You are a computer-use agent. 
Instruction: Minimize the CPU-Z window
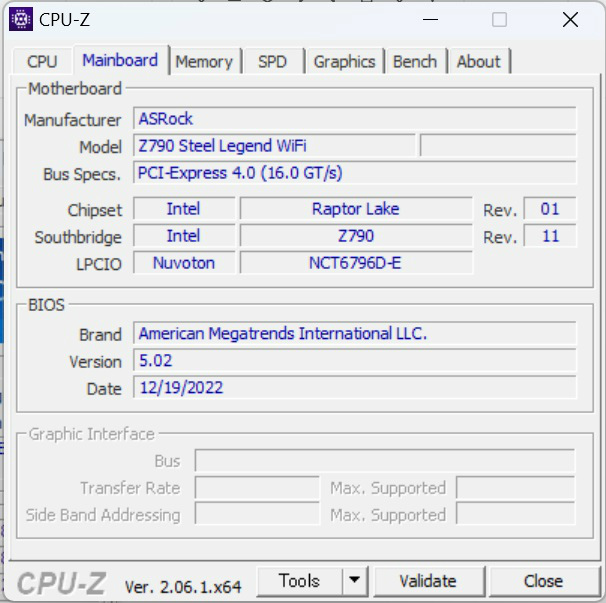430,19
